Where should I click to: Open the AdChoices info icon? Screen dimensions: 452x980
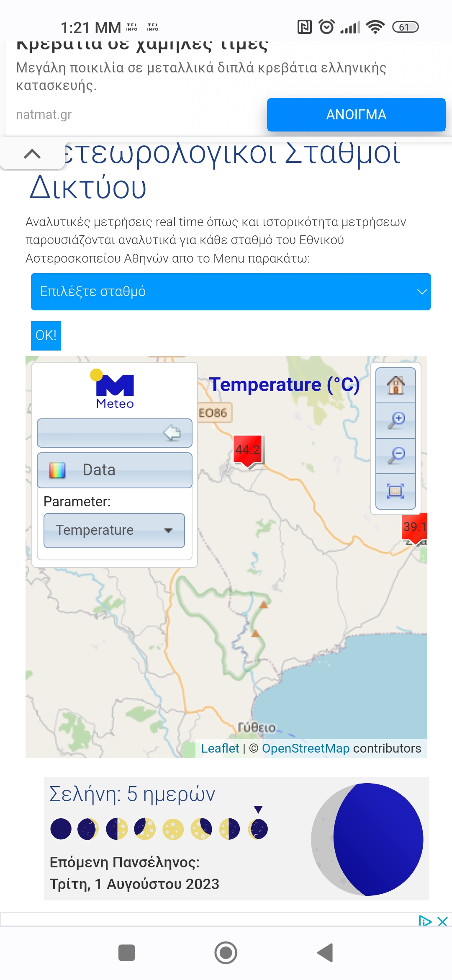click(x=425, y=921)
